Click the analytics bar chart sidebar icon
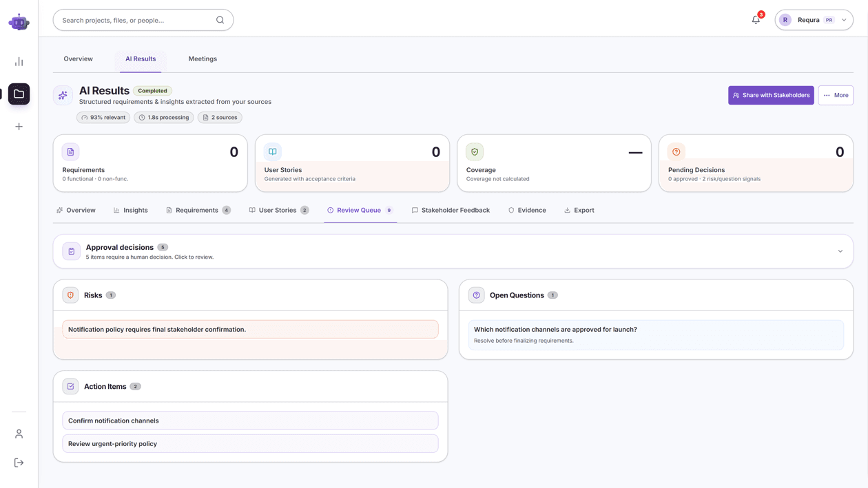 (x=19, y=62)
